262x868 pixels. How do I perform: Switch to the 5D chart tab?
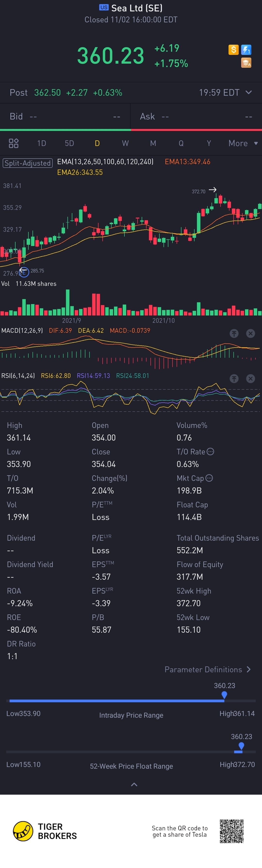[x=69, y=143]
